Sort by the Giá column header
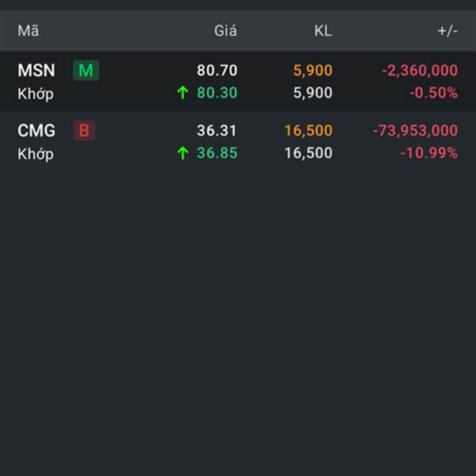The height and width of the screenshot is (476, 476). point(225,31)
